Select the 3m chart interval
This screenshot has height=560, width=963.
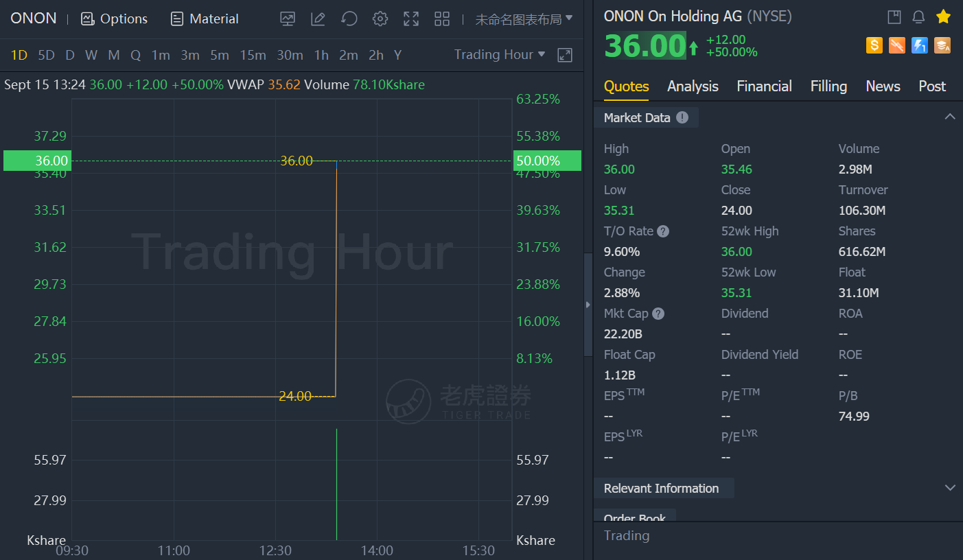click(x=190, y=55)
